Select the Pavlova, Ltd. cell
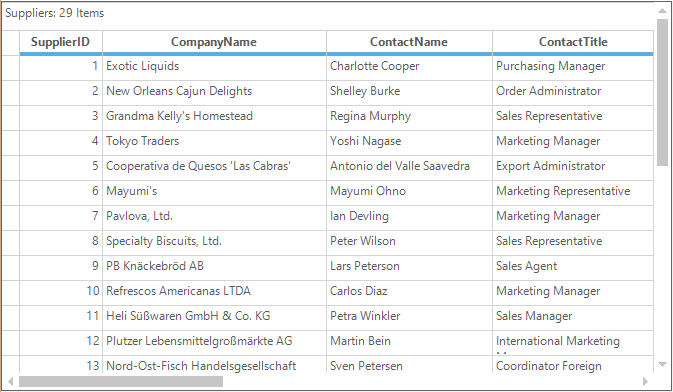Viewport: 673px width, 392px height. [x=214, y=218]
